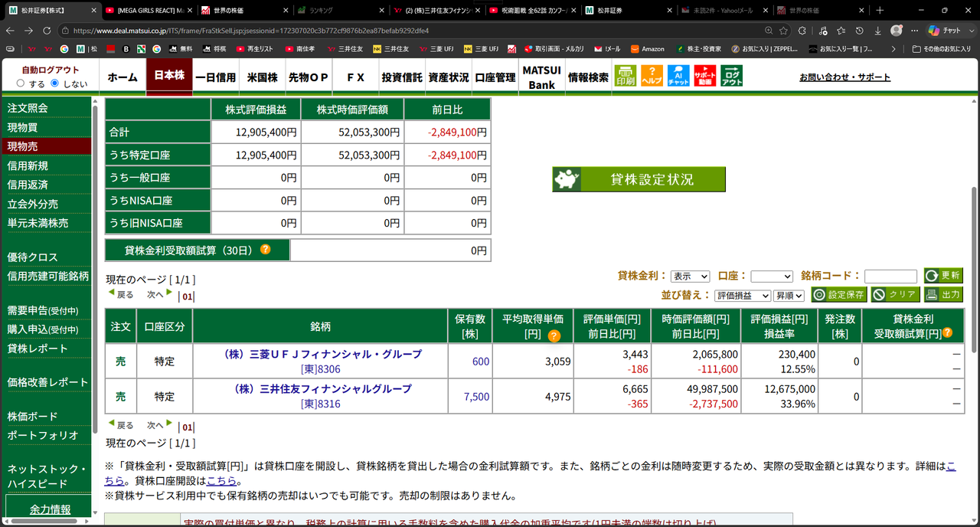
Task: Open 余力情報 in the sidebar
Action: point(51,509)
